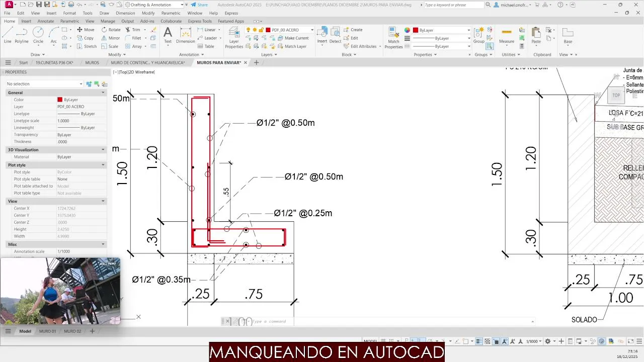The height and width of the screenshot is (362, 644).
Task: Activate the Trim command
Action: tap(133, 30)
